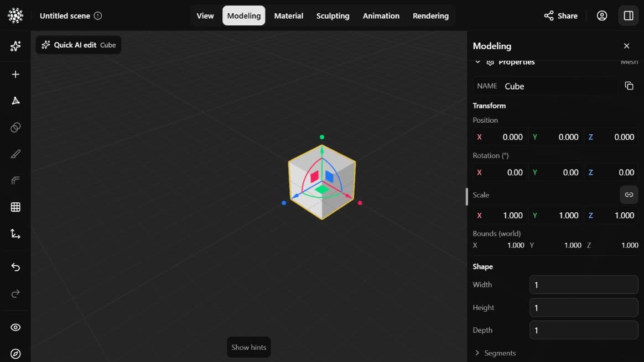Toggle the scale link proportions button
Image resolution: width=644 pixels, height=362 pixels.
tap(629, 195)
